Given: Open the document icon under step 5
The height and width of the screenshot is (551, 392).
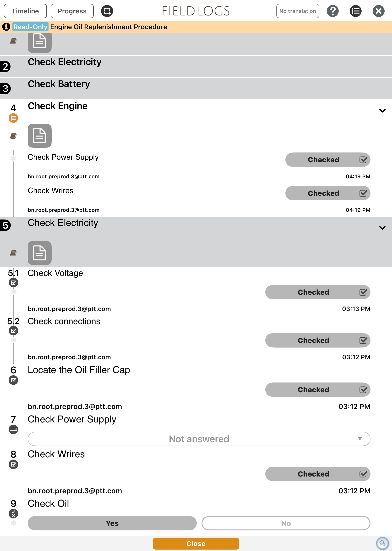Looking at the screenshot, I should [x=40, y=253].
